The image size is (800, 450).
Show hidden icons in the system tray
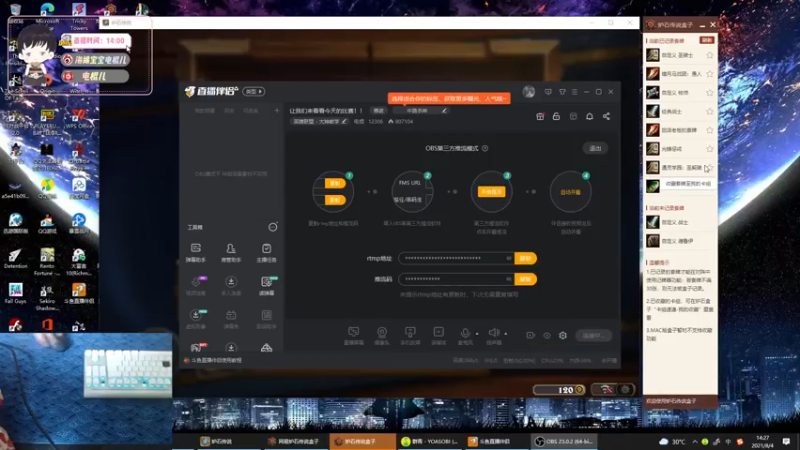[694, 441]
